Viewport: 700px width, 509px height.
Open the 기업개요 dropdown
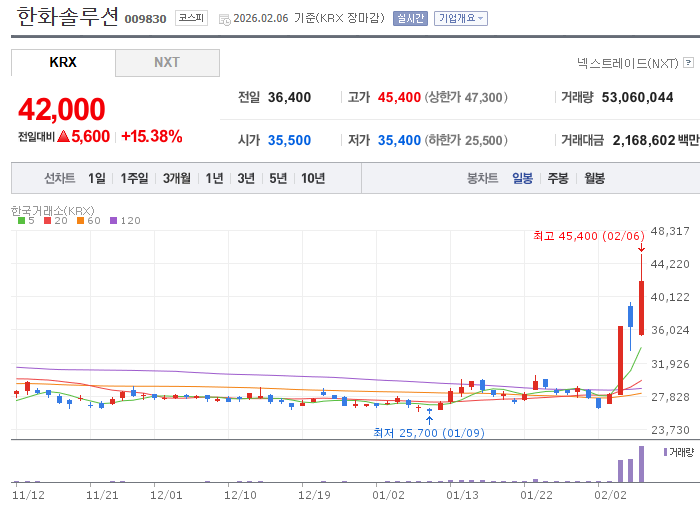click(x=461, y=18)
